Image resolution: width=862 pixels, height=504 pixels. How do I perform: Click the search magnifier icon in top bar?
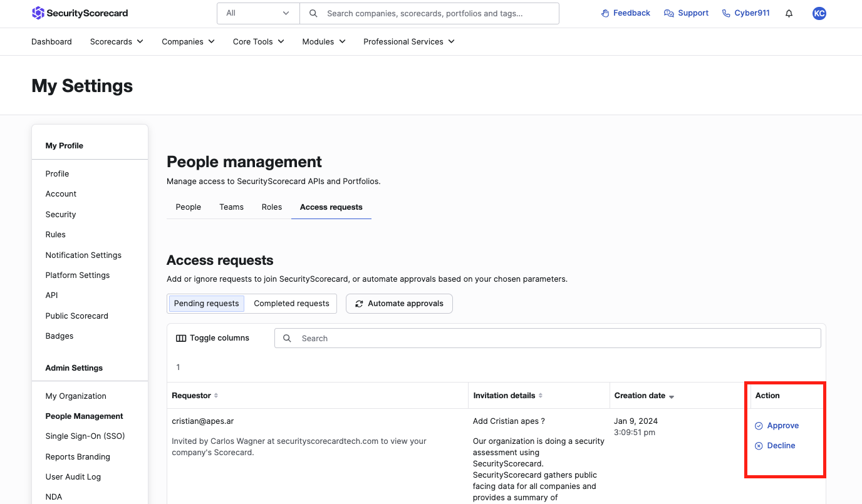coord(314,13)
